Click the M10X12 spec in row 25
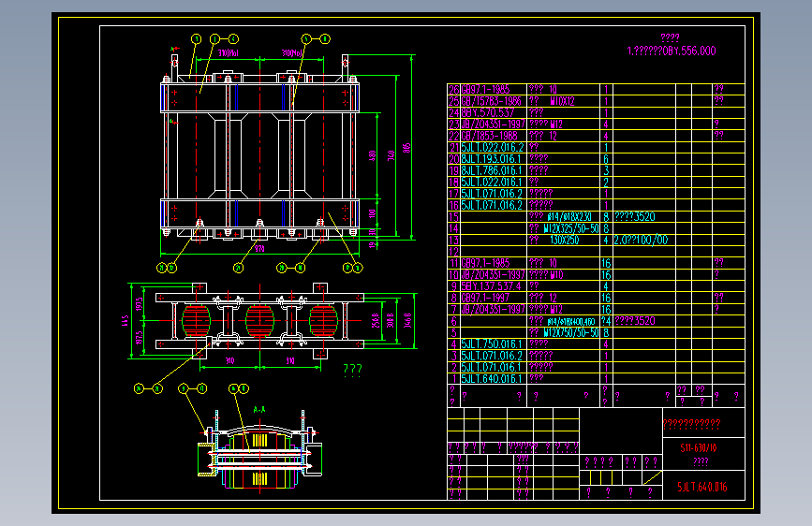This screenshot has width=812, height=526. tap(562, 101)
